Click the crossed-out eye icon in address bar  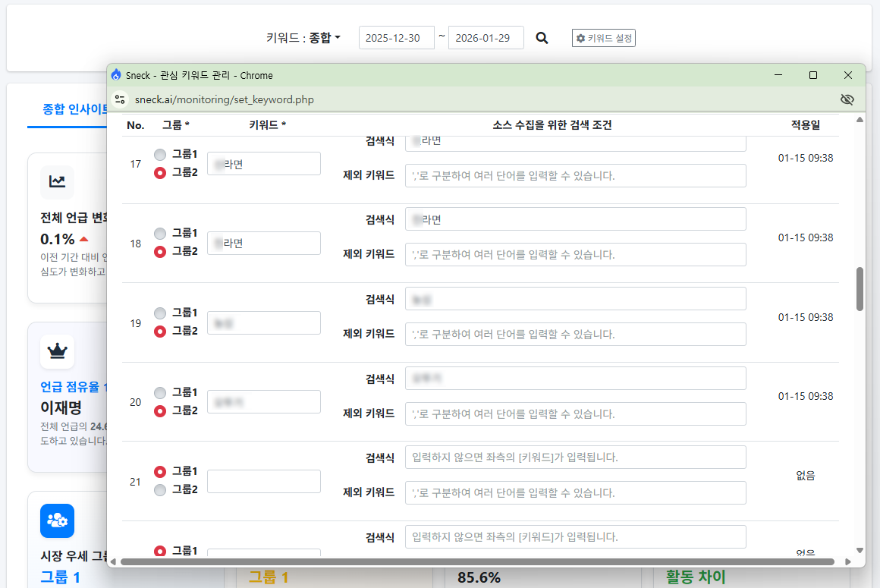847,99
